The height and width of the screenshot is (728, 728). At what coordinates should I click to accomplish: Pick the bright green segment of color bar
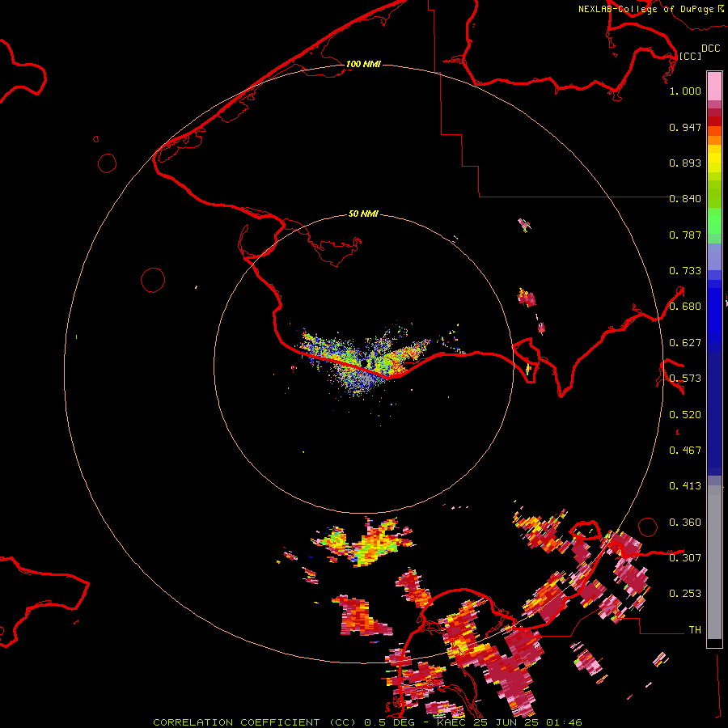[x=714, y=221]
